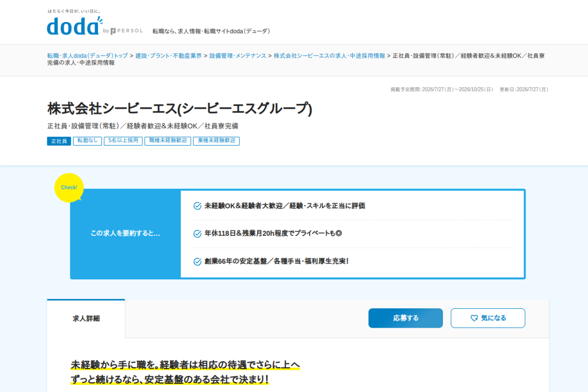Click the yellow Check! badge
The width and height of the screenshot is (588, 392).
point(69,187)
